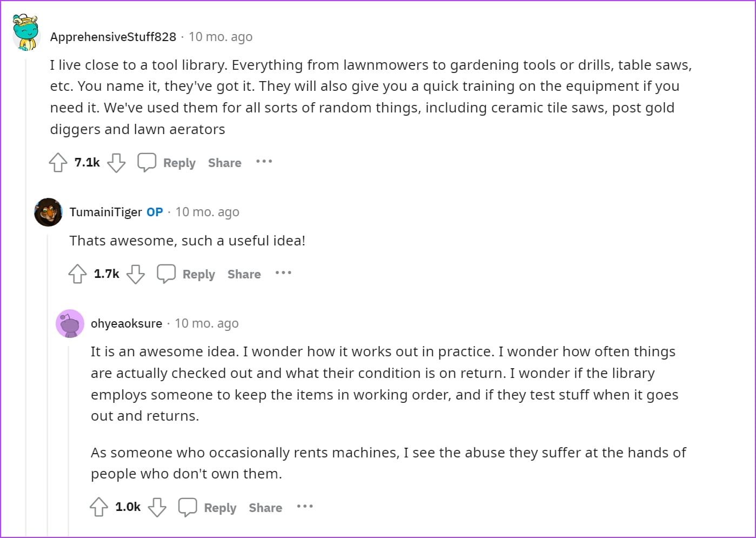Click the reply bubble icon on ohyeaoksure's comment

pos(188,507)
